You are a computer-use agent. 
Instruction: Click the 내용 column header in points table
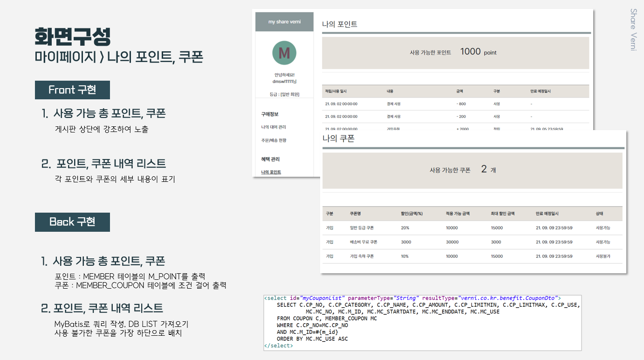390,91
